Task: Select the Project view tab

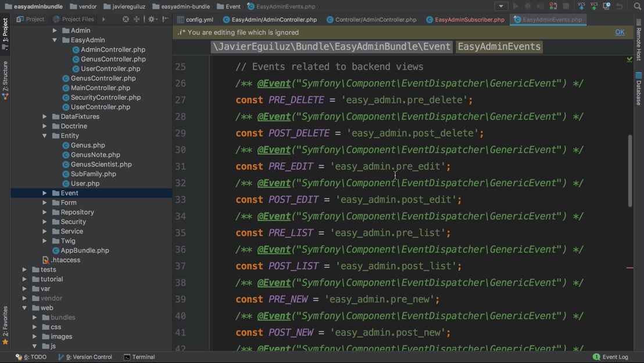Action: tap(30, 19)
